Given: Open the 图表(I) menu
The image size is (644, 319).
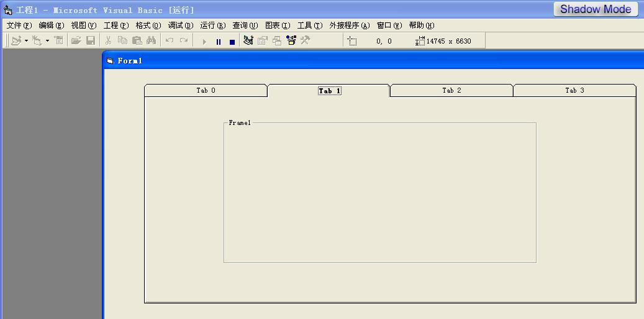Looking at the screenshot, I should coord(278,25).
